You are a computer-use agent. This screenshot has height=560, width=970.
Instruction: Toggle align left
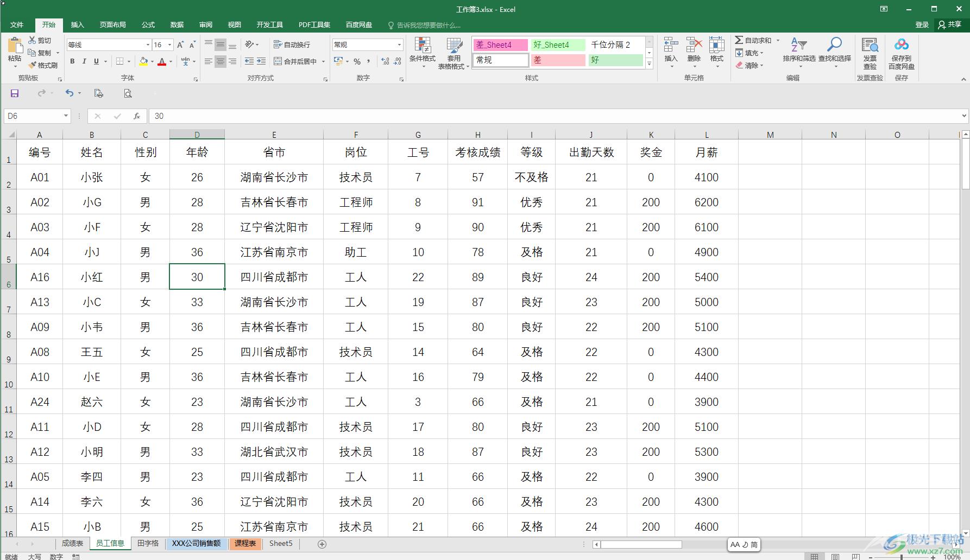click(x=208, y=61)
